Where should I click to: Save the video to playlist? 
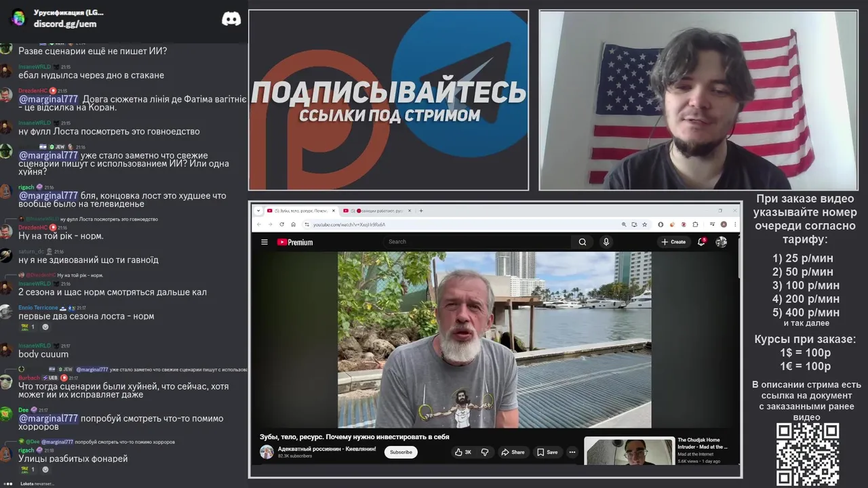547,452
